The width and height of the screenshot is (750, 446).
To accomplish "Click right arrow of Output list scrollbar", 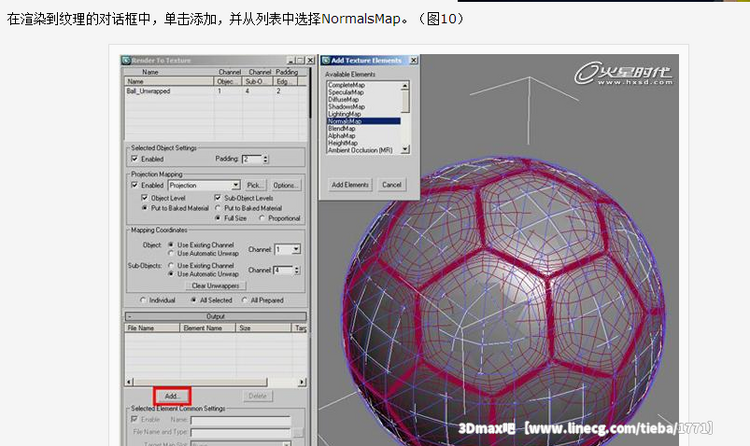I will point(301,382).
